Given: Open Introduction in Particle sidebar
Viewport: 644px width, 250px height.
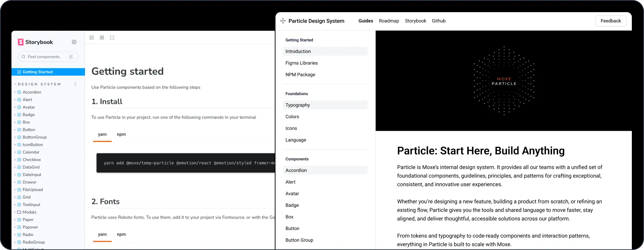Looking at the screenshot, I should click(325, 51).
